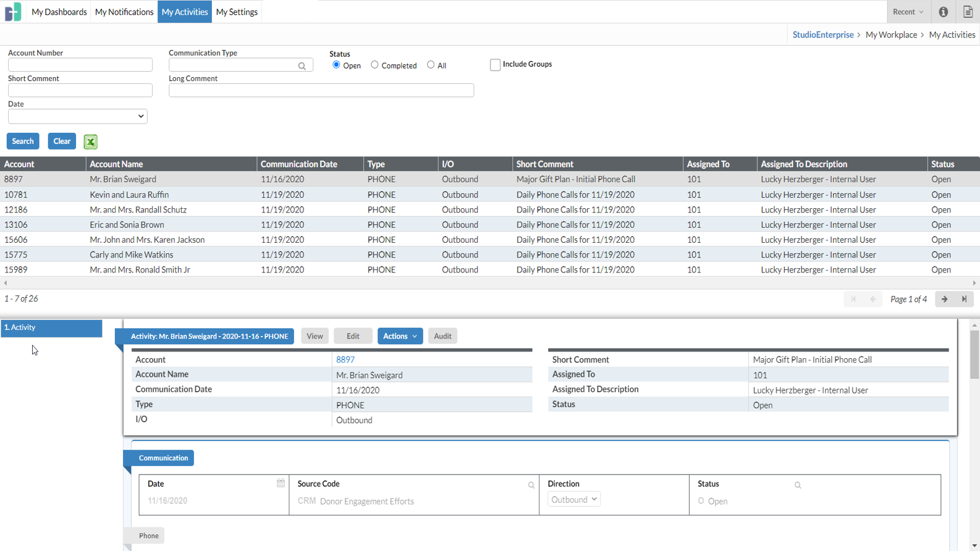The width and height of the screenshot is (980, 551).
Task: Open the My Settings tab
Action: (237, 12)
